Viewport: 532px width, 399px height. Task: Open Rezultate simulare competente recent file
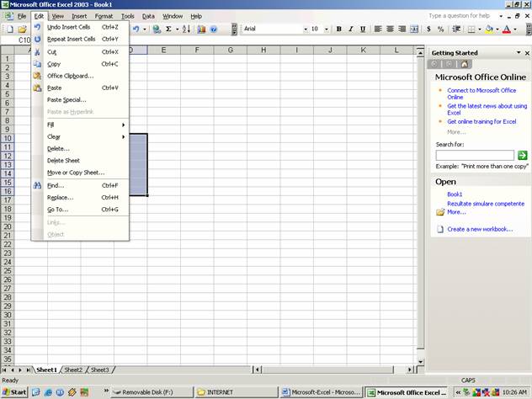486,204
